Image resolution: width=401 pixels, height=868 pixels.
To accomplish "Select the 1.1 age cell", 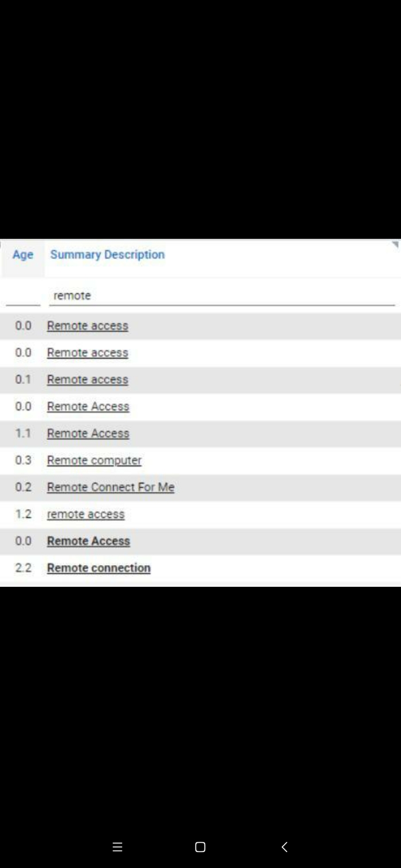I will [x=23, y=433].
